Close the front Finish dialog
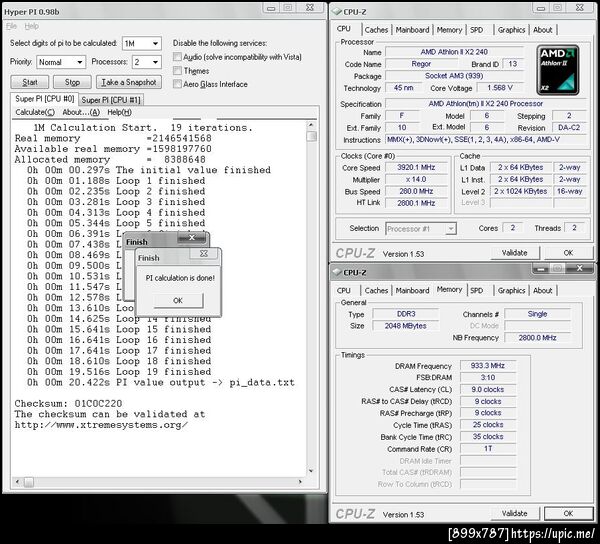Screen dimensions: 600x544 point(204,254)
